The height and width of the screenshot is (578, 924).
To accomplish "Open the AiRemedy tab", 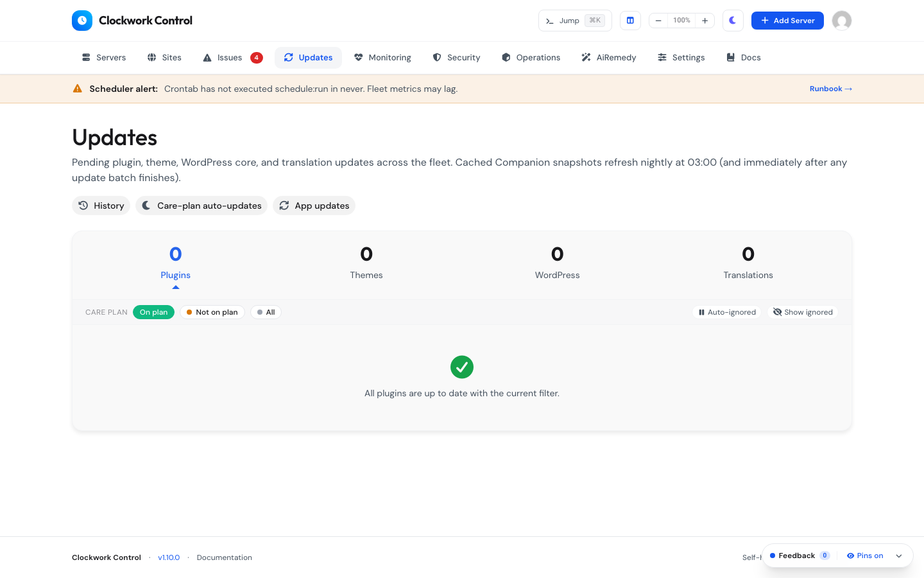I will pyautogui.click(x=609, y=58).
